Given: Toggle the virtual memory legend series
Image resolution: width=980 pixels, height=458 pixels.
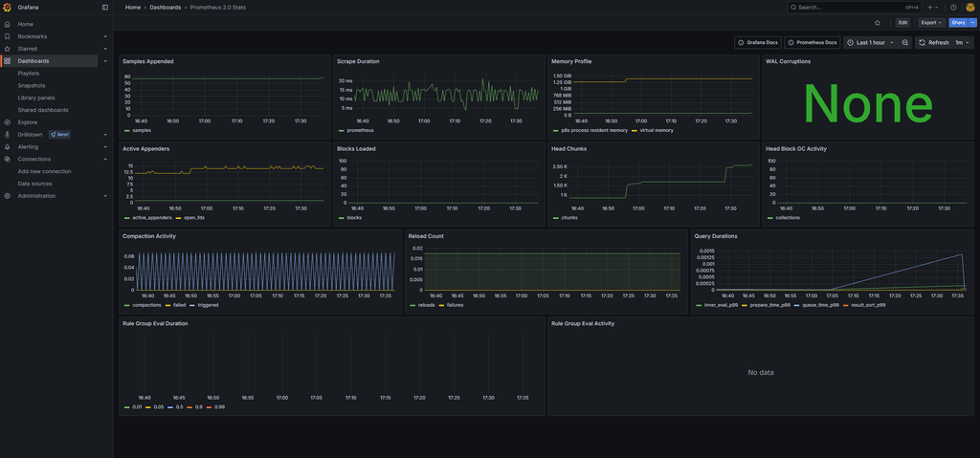Looking at the screenshot, I should (x=657, y=130).
